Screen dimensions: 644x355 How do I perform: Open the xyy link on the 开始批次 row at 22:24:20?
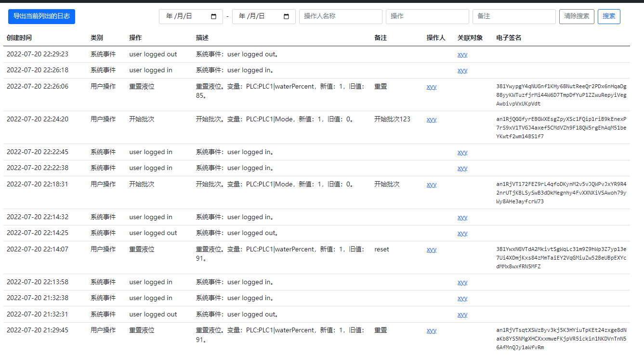(431, 119)
